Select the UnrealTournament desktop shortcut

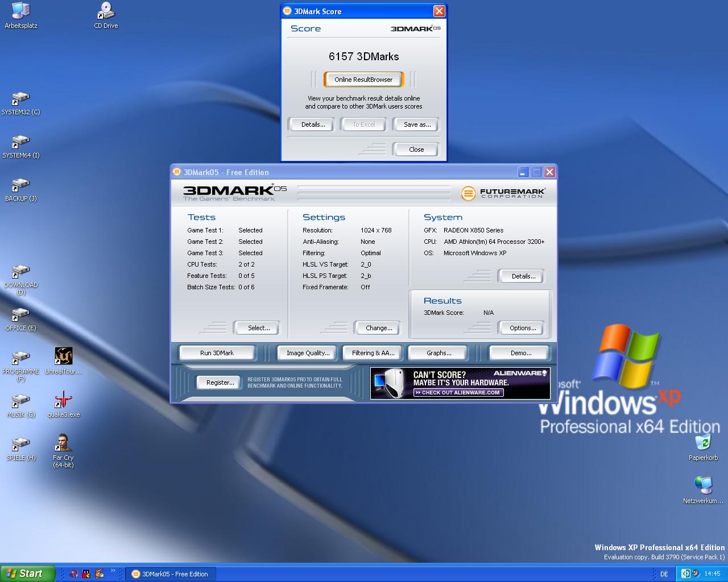click(x=64, y=361)
